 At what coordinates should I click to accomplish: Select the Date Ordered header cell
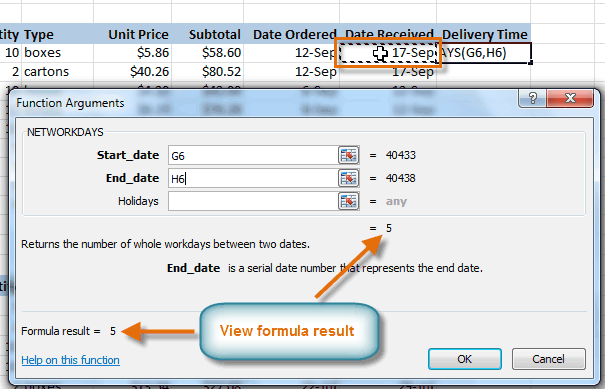291,34
